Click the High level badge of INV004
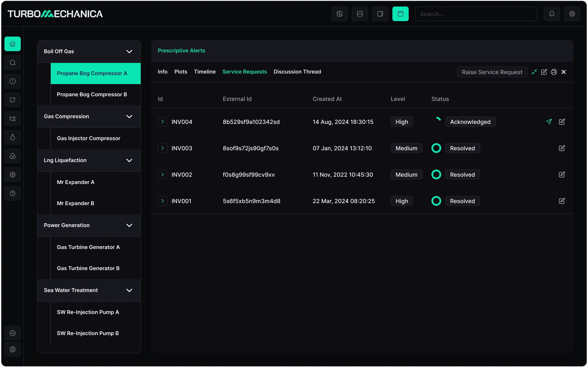The height and width of the screenshot is (368, 588). tap(402, 122)
